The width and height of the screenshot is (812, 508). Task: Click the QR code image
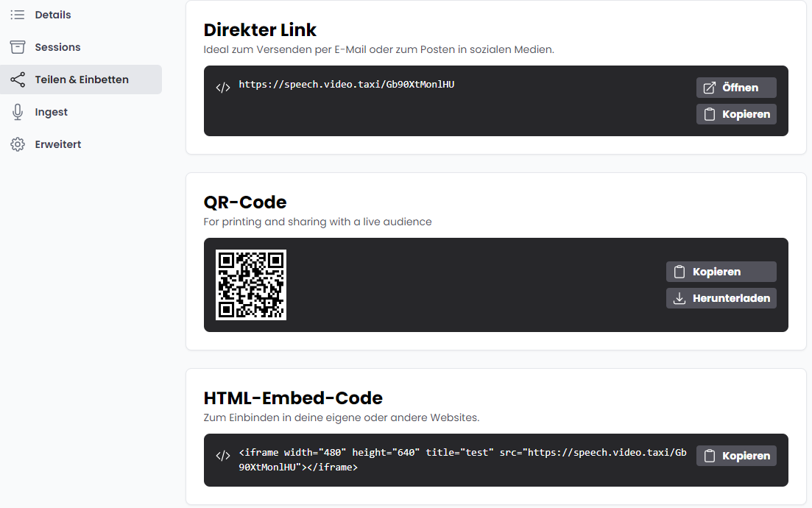251,285
